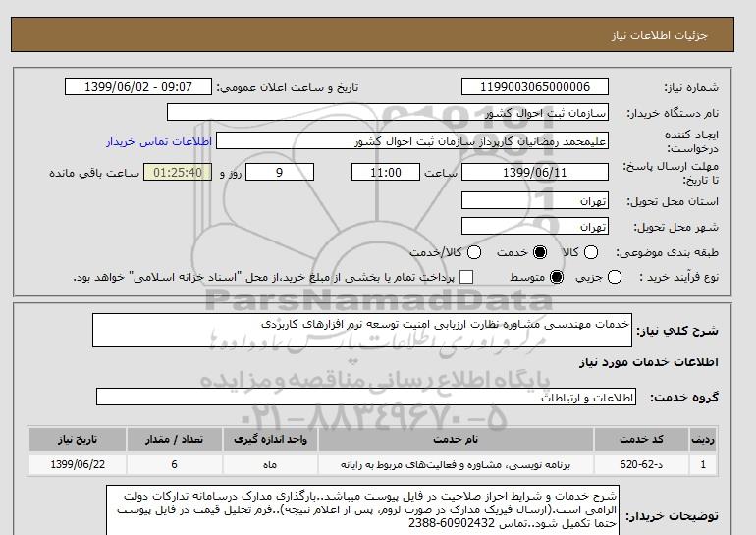Select the کالا radio button
756x535 pixels.
point(591,252)
